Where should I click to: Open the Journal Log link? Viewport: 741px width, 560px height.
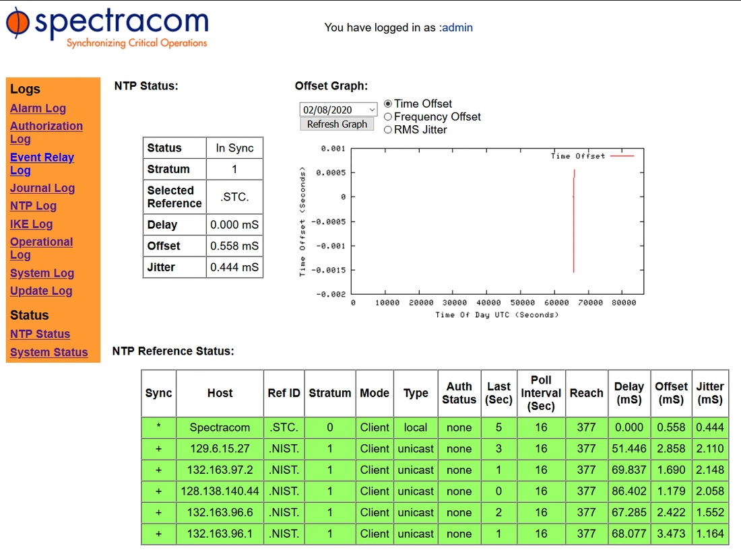[42, 188]
